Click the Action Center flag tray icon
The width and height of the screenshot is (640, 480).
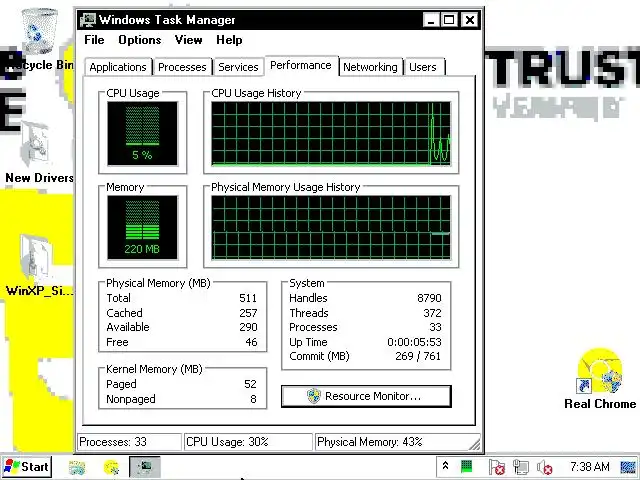pos(497,467)
